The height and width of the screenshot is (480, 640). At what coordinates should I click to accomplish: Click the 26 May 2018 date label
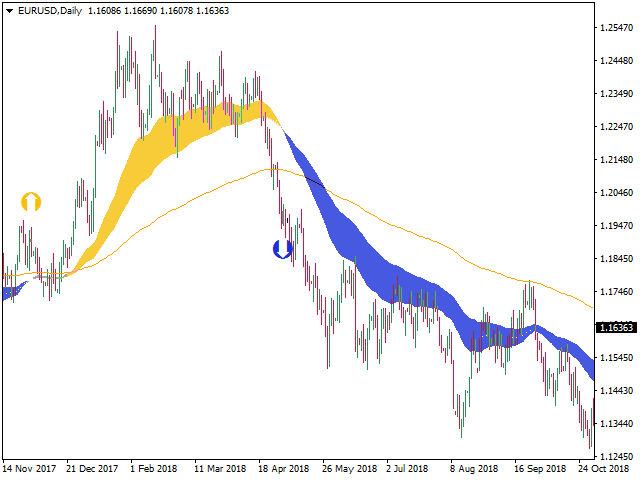point(349,469)
